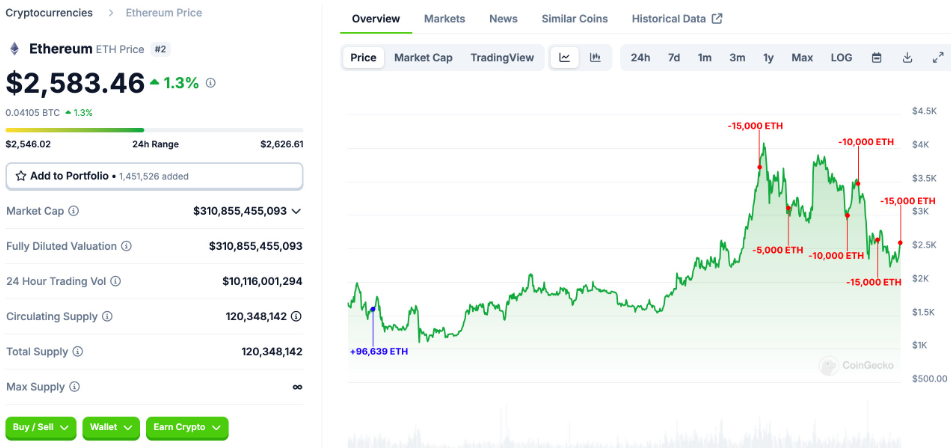This screenshot has height=448, width=951.
Task: Click the blue +96,639 ETH marker dot
Action: 373,309
